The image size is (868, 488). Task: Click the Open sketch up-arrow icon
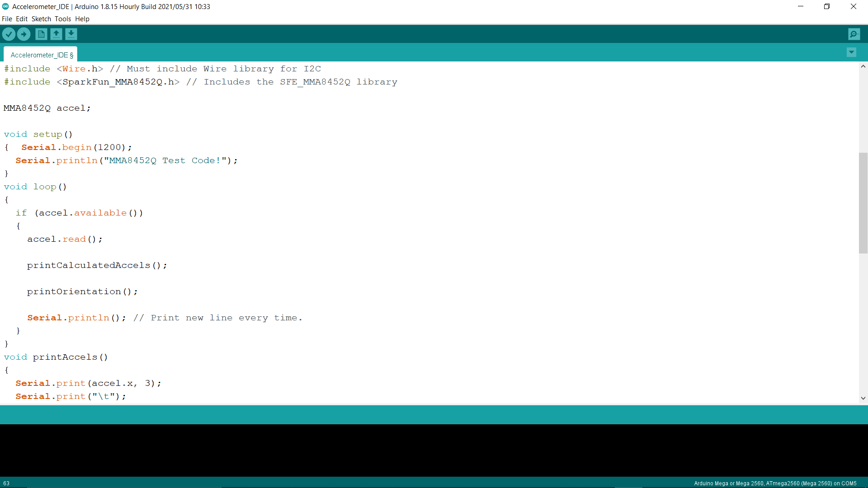(56, 34)
